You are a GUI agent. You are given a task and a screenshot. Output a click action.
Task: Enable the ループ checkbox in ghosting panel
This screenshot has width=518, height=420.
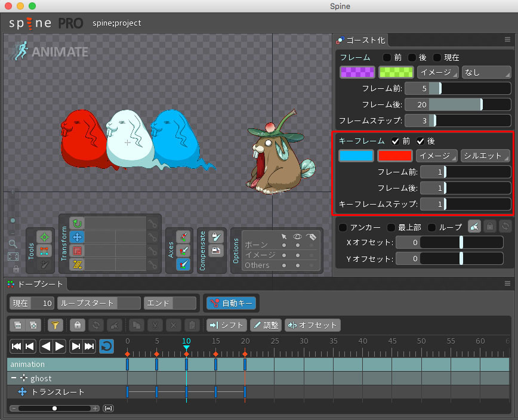coord(431,227)
